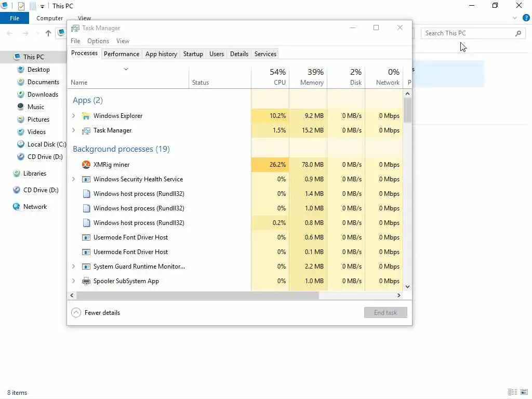Expand the Spooler SubSystem App row
The height and width of the screenshot is (399, 532).
[74, 281]
